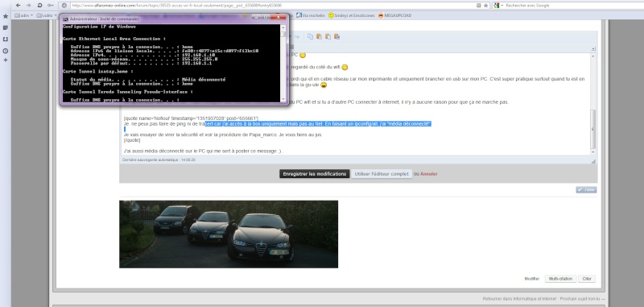
Task: Click 'J'ai aussi média déconnecté' line in editor
Action: tap(204, 151)
